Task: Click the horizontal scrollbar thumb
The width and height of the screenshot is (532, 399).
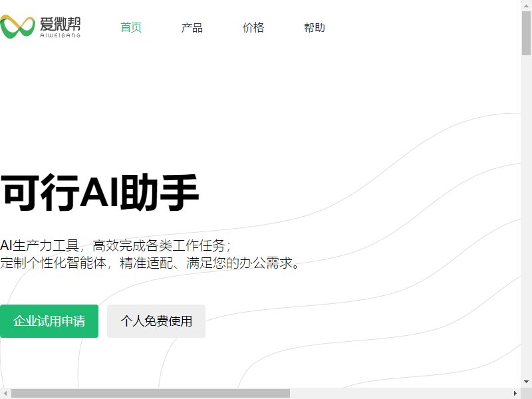Action: click(x=151, y=393)
